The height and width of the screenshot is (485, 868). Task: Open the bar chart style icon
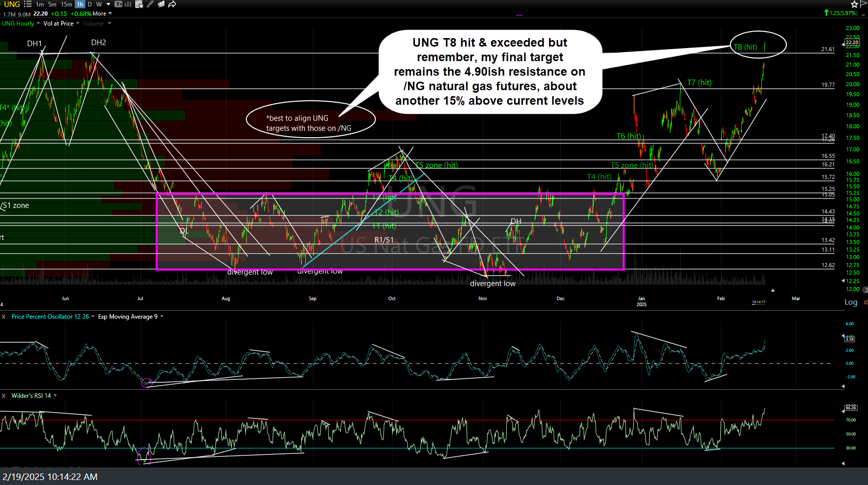coord(128,4)
